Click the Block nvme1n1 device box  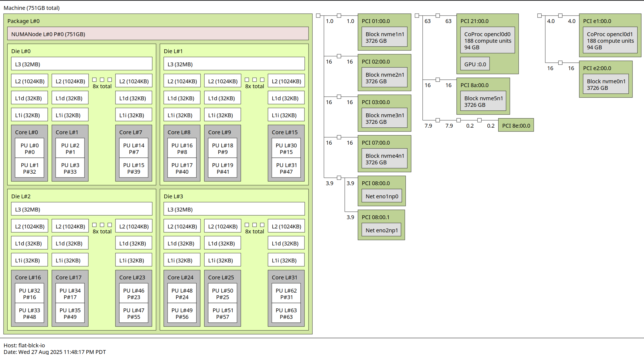pos(384,37)
